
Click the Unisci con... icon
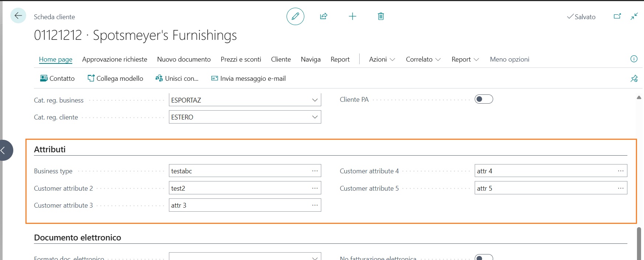click(x=159, y=78)
